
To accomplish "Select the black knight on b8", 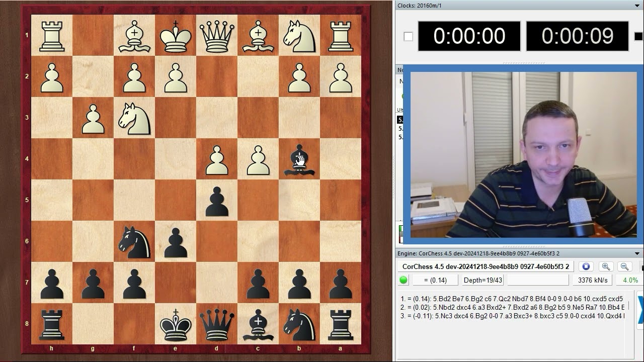I will tap(299, 324).
